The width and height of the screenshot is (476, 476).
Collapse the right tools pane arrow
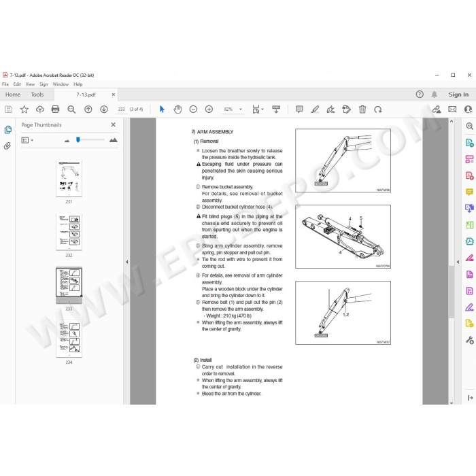tap(458, 262)
